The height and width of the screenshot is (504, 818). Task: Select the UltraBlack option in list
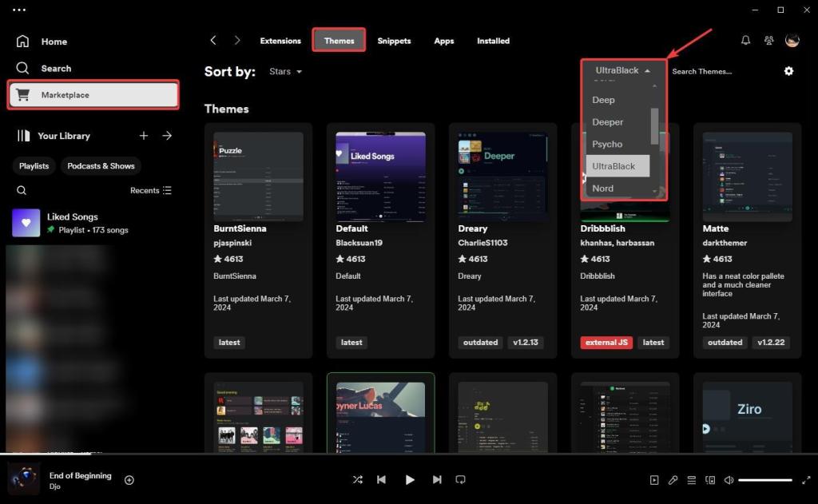[x=618, y=166]
